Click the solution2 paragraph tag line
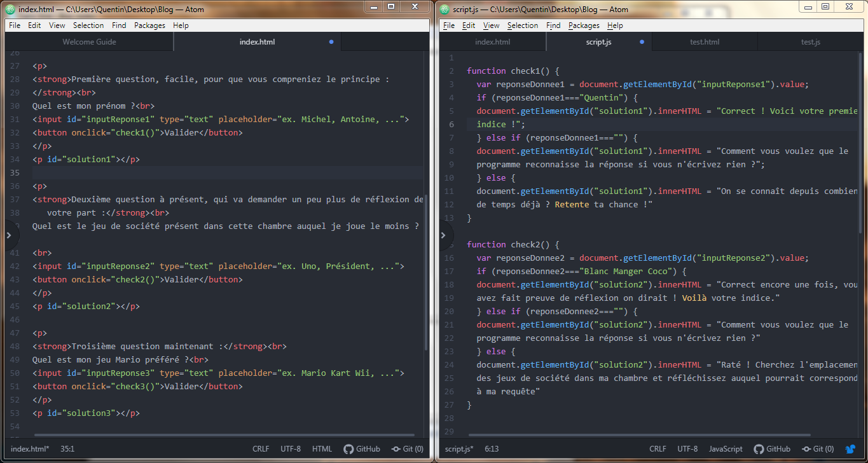The image size is (868, 463). click(x=86, y=307)
